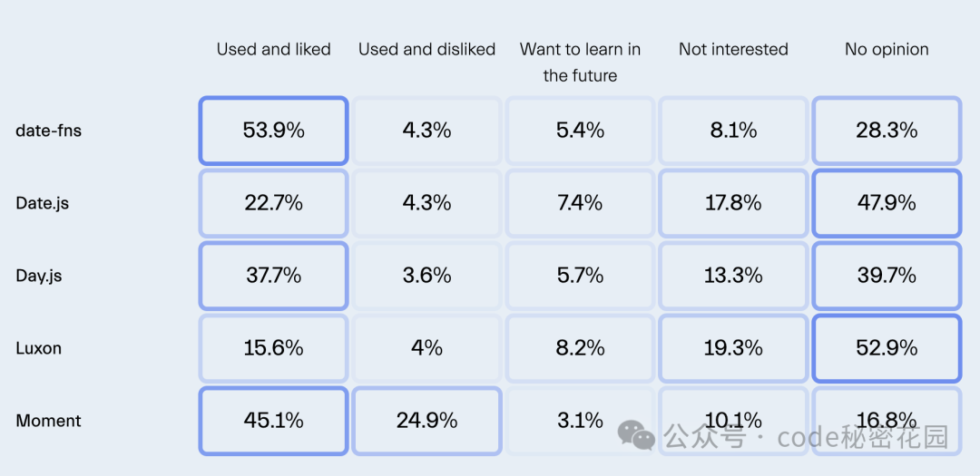Select the date-fns No opinion 28.3% cell
Viewport: 980px width, 476px height.
coord(887,131)
